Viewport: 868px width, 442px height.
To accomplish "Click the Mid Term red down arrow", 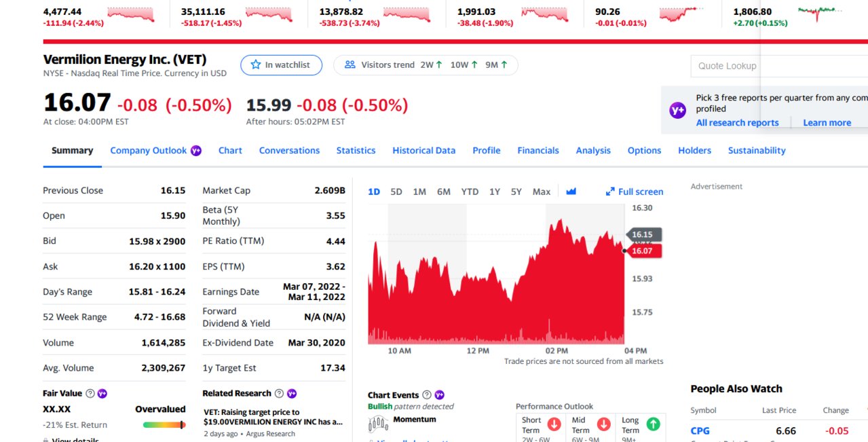I will [x=603, y=424].
